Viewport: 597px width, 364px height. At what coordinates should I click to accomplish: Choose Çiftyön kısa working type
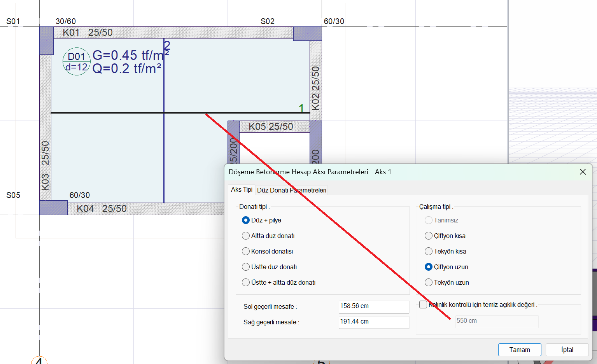click(x=429, y=236)
